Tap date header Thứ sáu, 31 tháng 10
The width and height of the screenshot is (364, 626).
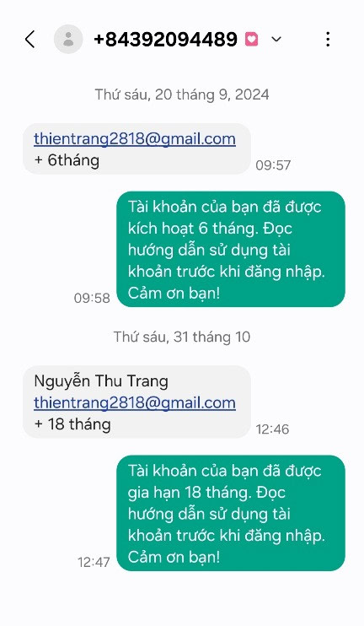tap(182, 337)
